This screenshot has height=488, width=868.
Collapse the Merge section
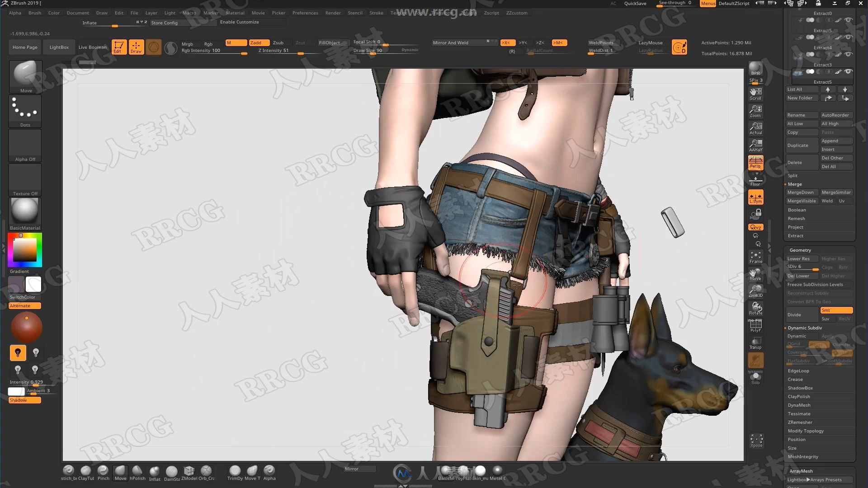tap(795, 184)
